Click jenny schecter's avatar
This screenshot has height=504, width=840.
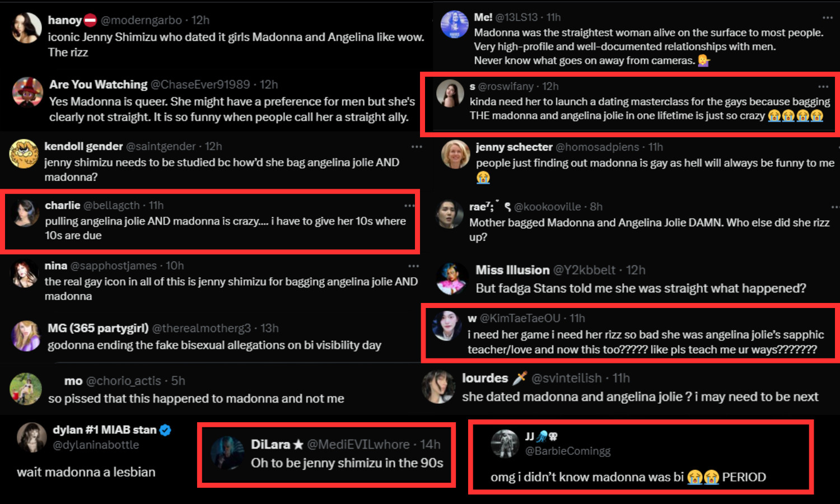[455, 155]
